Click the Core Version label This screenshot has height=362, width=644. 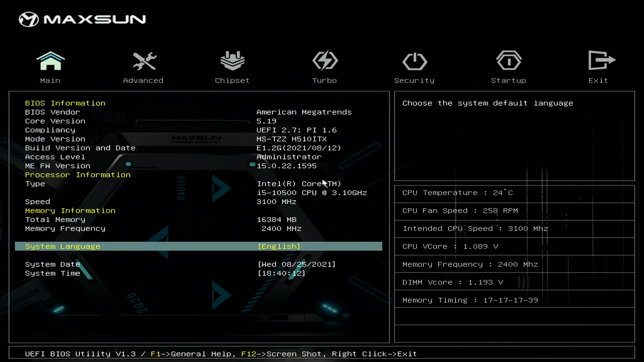pyautogui.click(x=55, y=121)
